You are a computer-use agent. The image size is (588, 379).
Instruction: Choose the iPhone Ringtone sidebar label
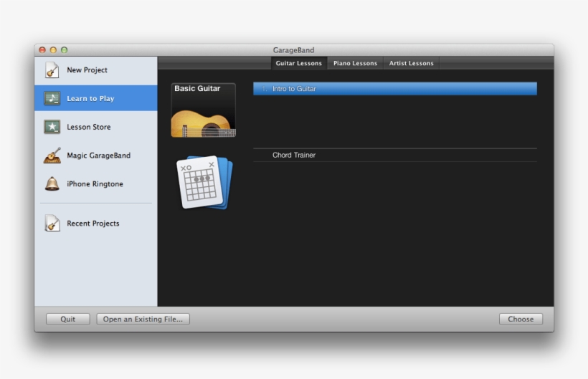pos(95,184)
